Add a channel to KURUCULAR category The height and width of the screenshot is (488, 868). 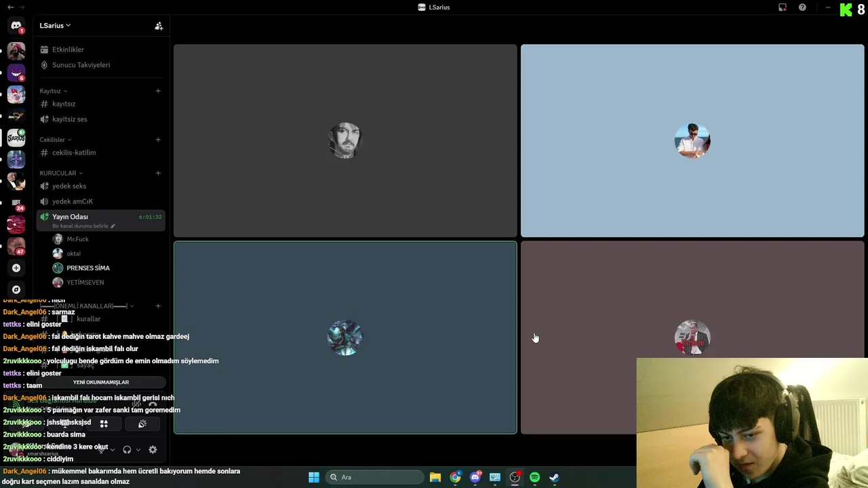coord(158,173)
